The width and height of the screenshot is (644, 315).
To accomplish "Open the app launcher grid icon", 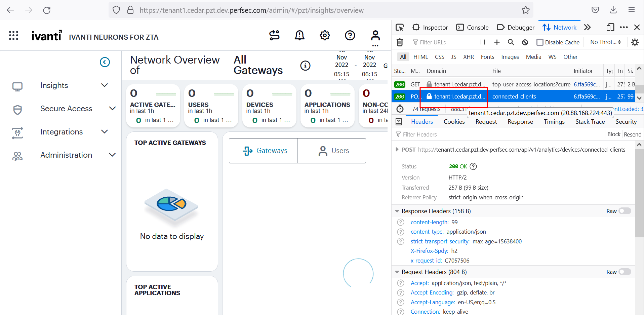I will tap(13, 35).
